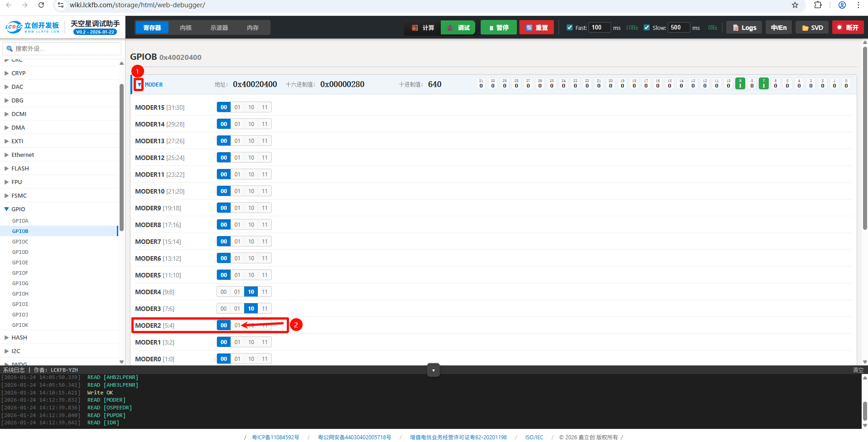The height and width of the screenshot is (442, 868).
Task: Collapse the MODER register section
Action: click(139, 85)
